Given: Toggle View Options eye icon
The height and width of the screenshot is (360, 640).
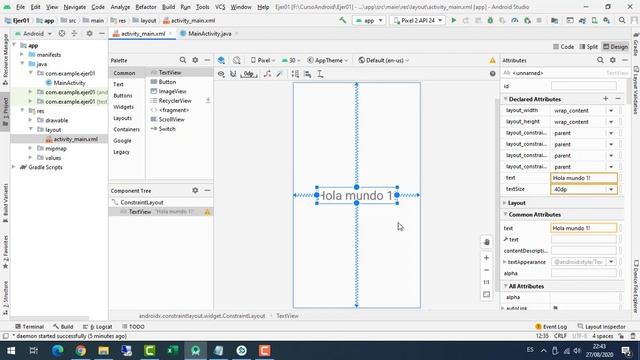Looking at the screenshot, I should pos(221,74).
